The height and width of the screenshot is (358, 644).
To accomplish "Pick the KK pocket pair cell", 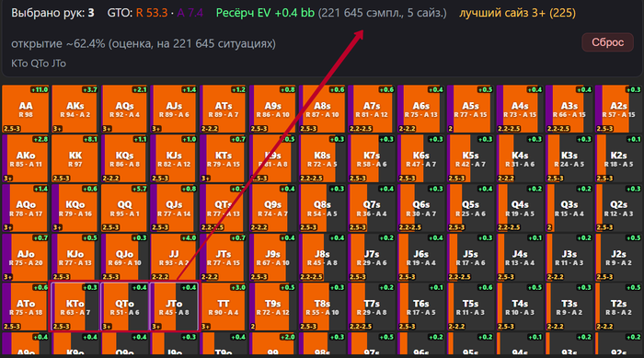I will point(75,158).
